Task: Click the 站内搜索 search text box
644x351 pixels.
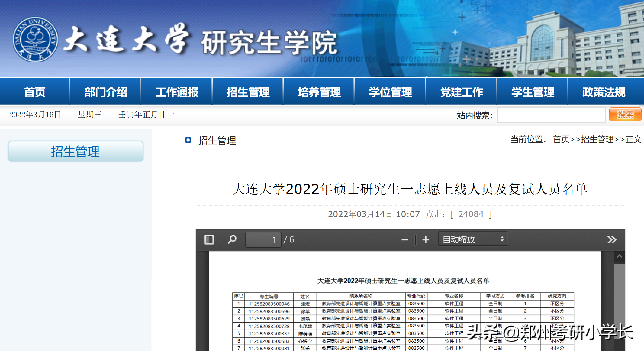Action: click(551, 115)
